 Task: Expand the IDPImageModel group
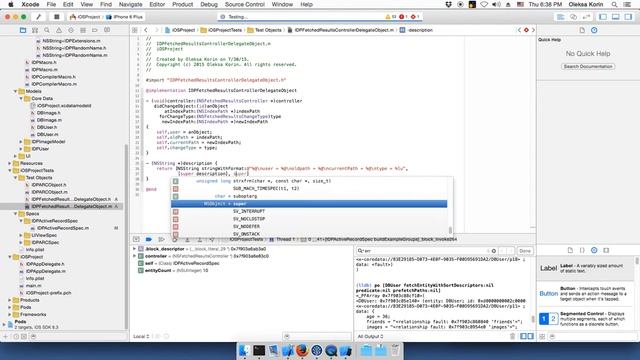pyautogui.click(x=21, y=142)
